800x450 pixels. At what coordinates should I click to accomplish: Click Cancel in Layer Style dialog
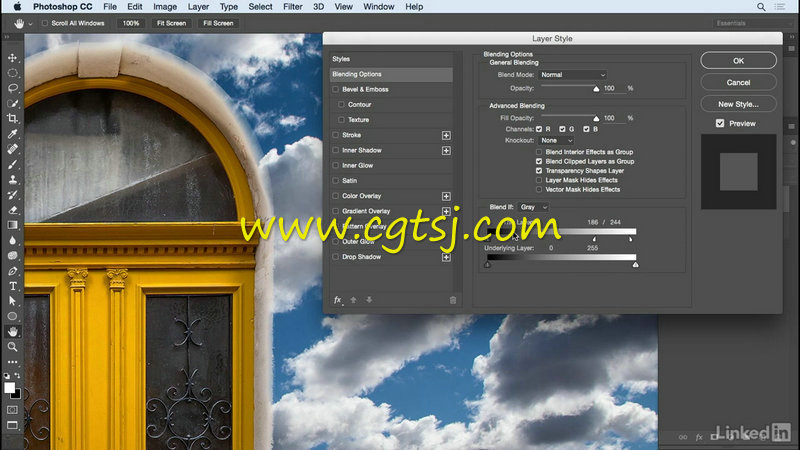[x=738, y=82]
